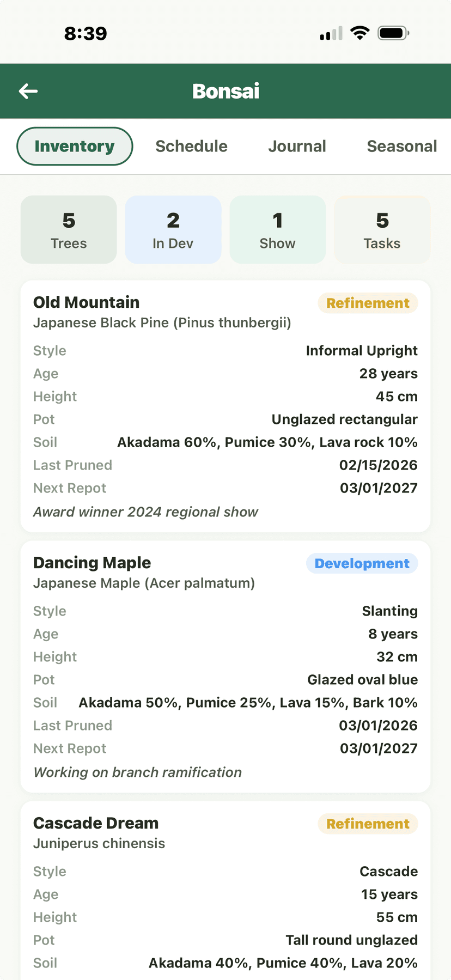This screenshot has width=451, height=980.
Task: Tap Cascade Dream's Refinement stage badge
Action: (x=368, y=824)
